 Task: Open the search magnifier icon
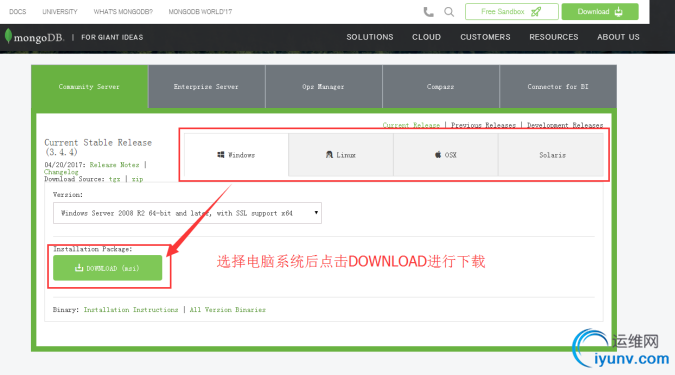(x=449, y=12)
